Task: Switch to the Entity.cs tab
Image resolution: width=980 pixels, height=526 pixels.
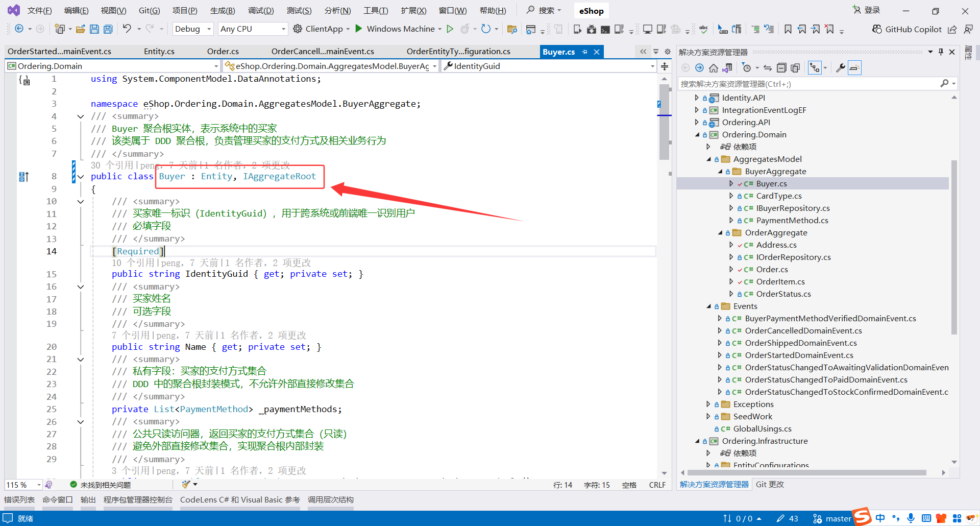Action: click(x=159, y=52)
